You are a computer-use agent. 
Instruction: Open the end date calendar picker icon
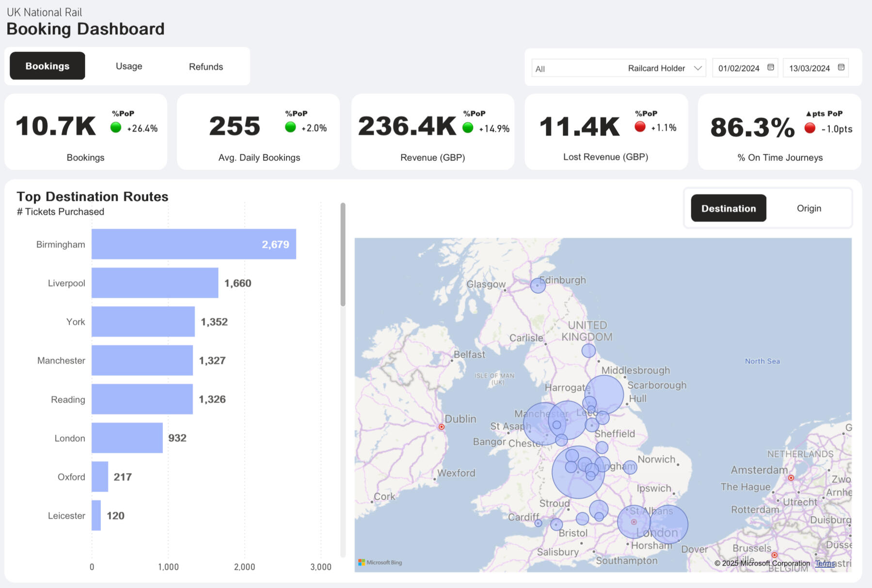pos(841,67)
